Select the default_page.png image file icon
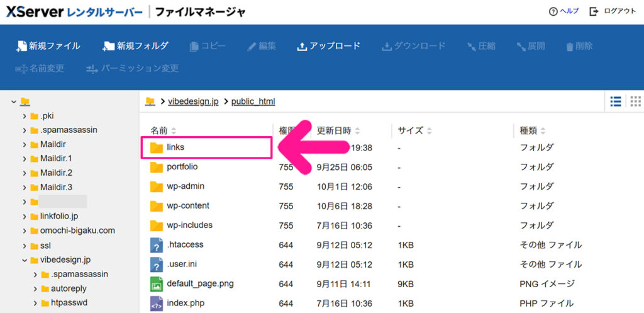 tap(157, 284)
